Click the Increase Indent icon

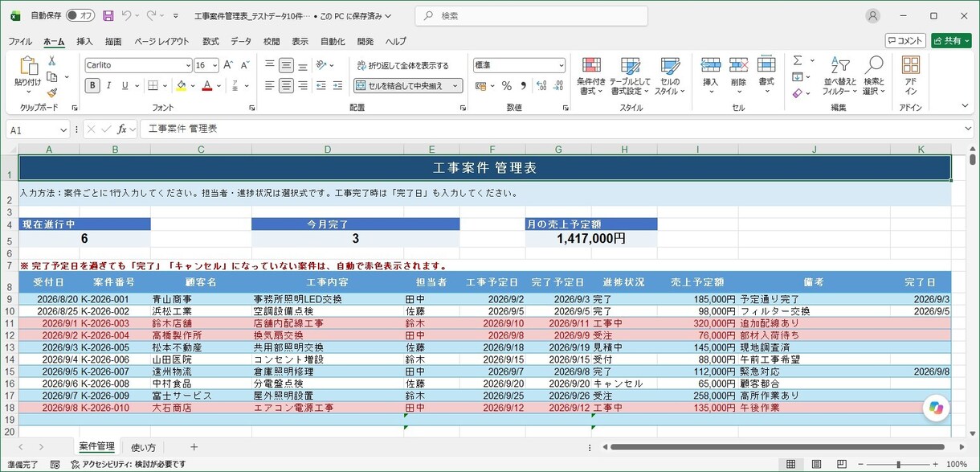pos(337,85)
